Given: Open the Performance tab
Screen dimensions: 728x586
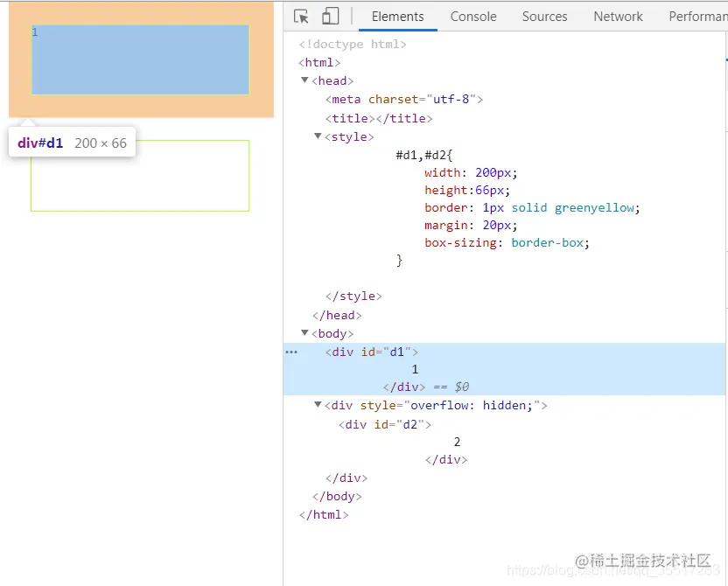Looking at the screenshot, I should pyautogui.click(x=697, y=17).
